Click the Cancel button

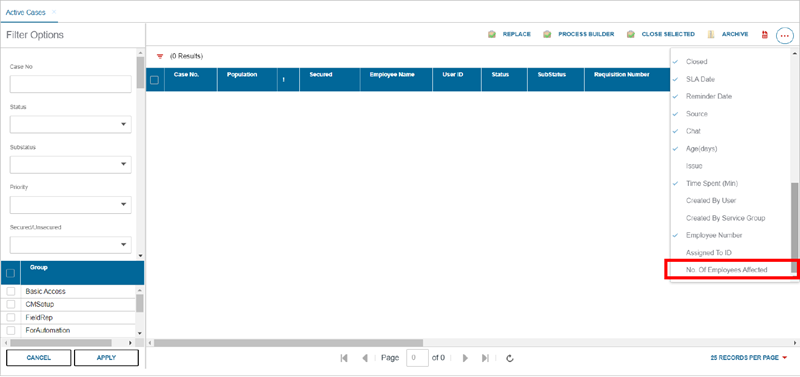pyautogui.click(x=39, y=358)
